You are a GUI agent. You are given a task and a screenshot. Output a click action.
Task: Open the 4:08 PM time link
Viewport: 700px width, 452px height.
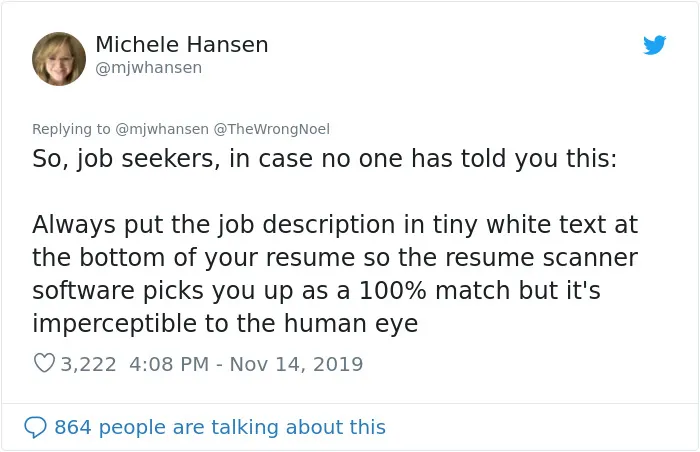pyautogui.click(x=169, y=364)
